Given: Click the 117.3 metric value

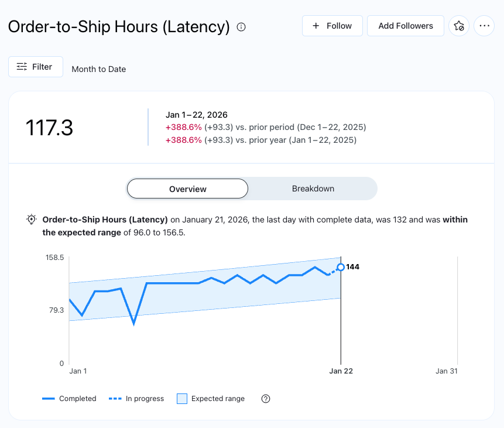Looking at the screenshot, I should tap(50, 127).
